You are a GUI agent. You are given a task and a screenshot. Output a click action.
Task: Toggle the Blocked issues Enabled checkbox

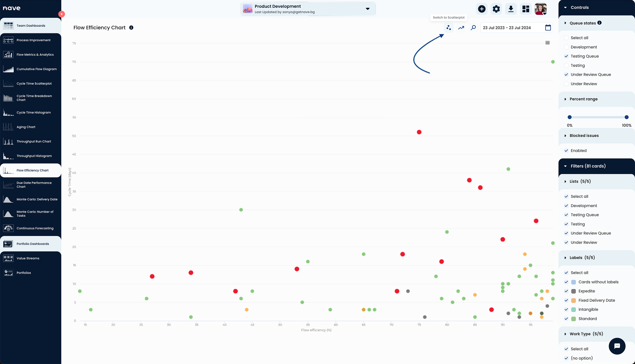tap(566, 150)
